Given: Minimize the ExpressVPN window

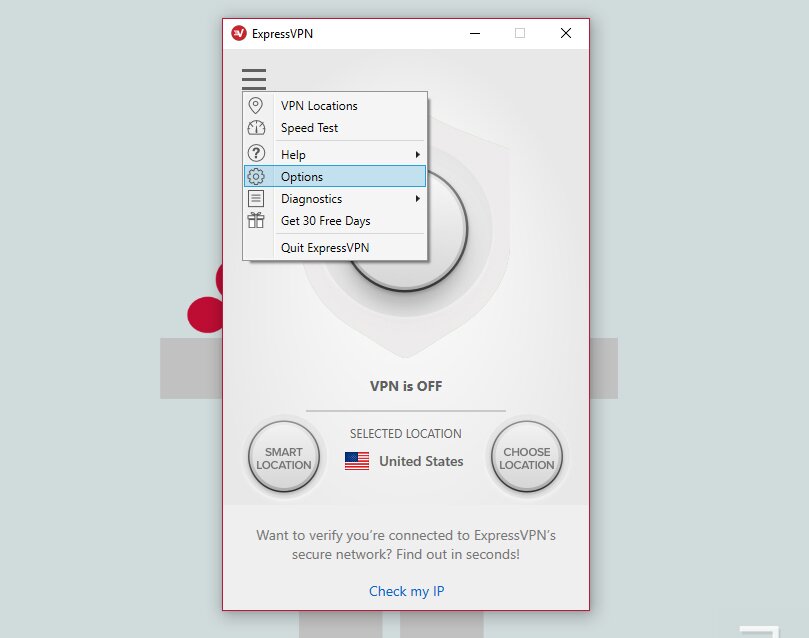Looking at the screenshot, I should click(x=475, y=34).
